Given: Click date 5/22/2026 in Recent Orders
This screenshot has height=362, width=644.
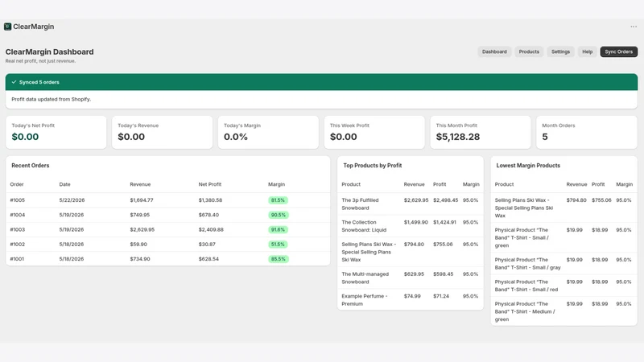Looking at the screenshot, I should click(72, 200).
